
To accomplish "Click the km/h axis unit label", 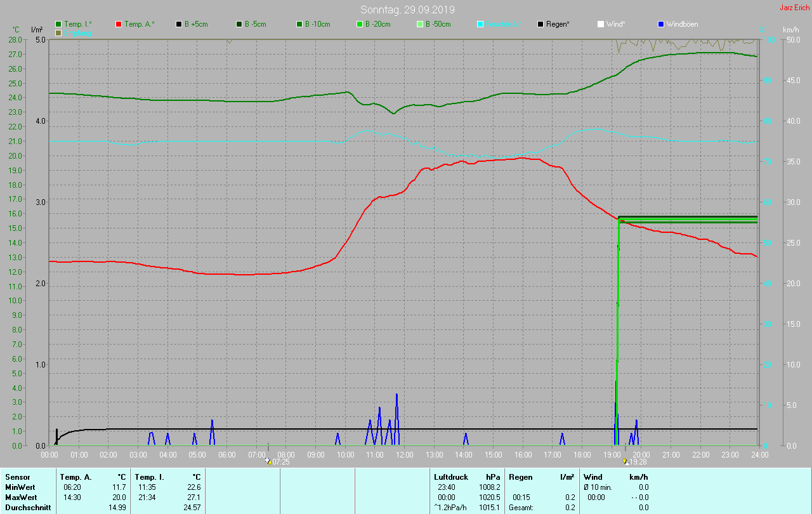I will (790, 30).
